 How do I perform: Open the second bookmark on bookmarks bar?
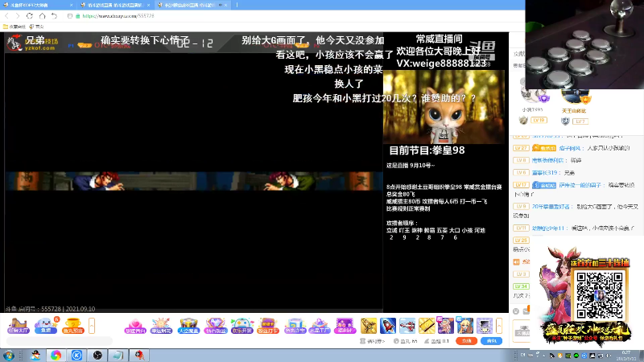tap(36, 27)
